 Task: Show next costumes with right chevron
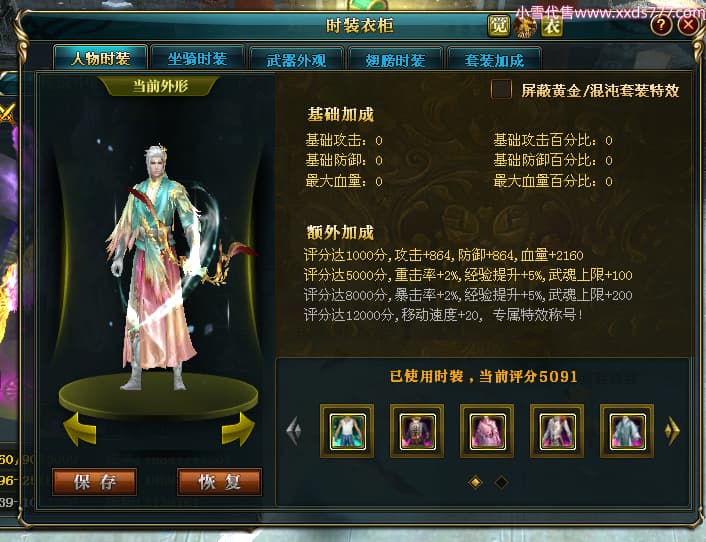click(672, 431)
